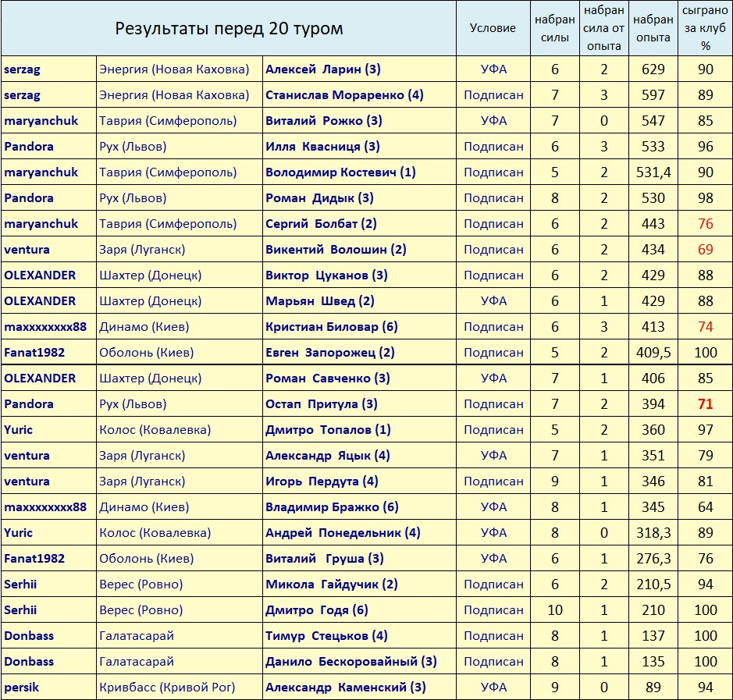Select manager 'serzag' in Ларин row
The width and height of the screenshot is (733, 700).
point(22,69)
